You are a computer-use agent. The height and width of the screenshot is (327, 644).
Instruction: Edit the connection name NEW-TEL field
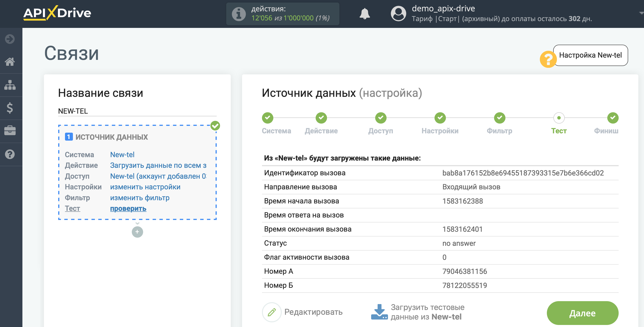click(137, 111)
